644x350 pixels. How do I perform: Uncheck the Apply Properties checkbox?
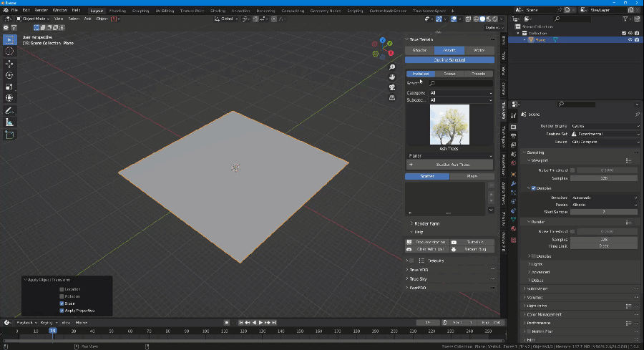tap(62, 311)
